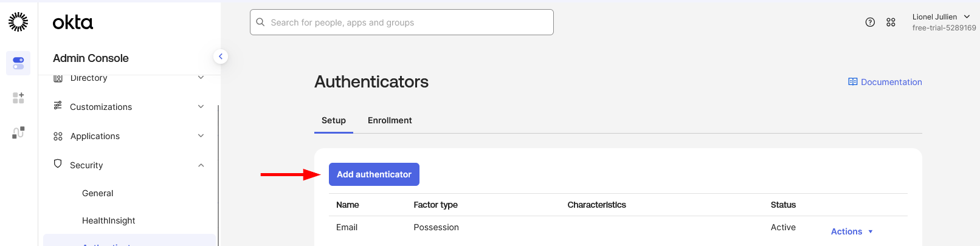Select the Setup tab

pyautogui.click(x=334, y=120)
